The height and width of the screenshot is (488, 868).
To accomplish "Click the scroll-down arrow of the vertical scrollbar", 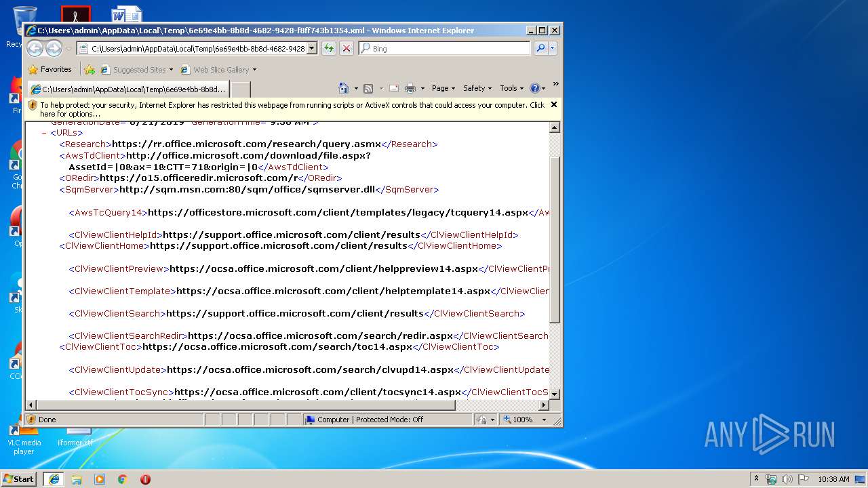I will point(555,394).
